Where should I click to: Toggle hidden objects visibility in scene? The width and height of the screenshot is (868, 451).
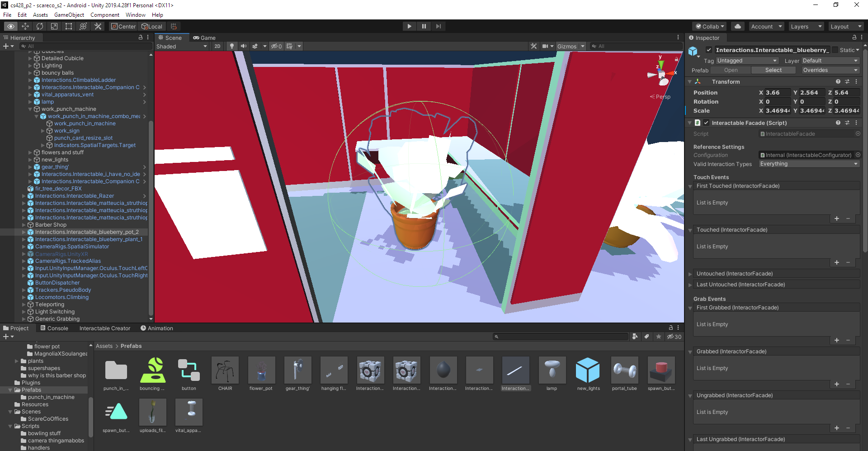pyautogui.click(x=276, y=46)
